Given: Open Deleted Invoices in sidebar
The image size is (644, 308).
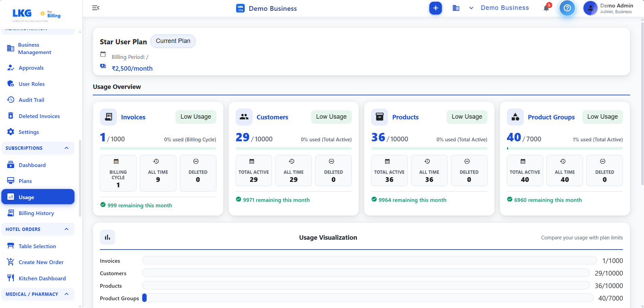Looking at the screenshot, I should pos(38,116).
